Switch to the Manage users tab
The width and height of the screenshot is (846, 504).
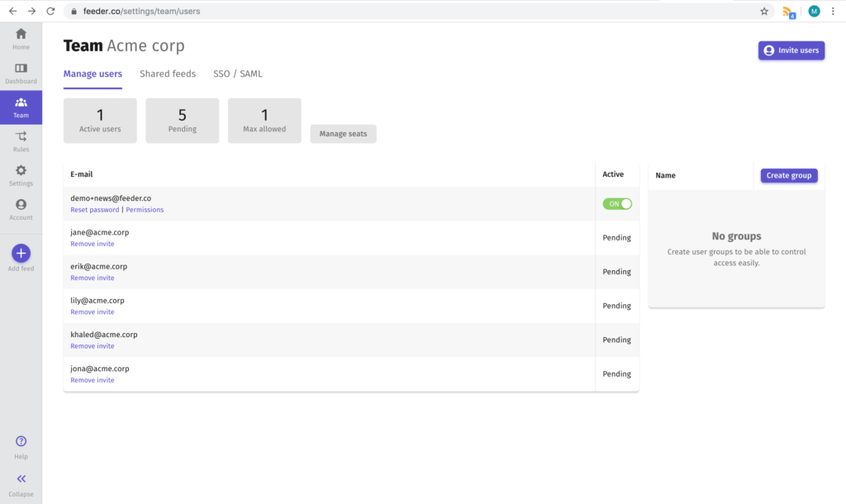tap(93, 74)
